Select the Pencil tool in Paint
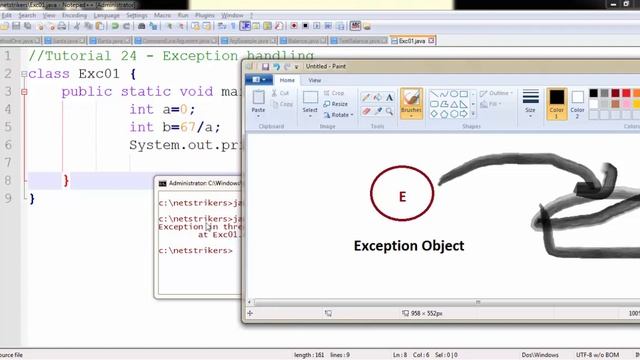Screen dimensions: 640x360 pyautogui.click(x=366, y=97)
